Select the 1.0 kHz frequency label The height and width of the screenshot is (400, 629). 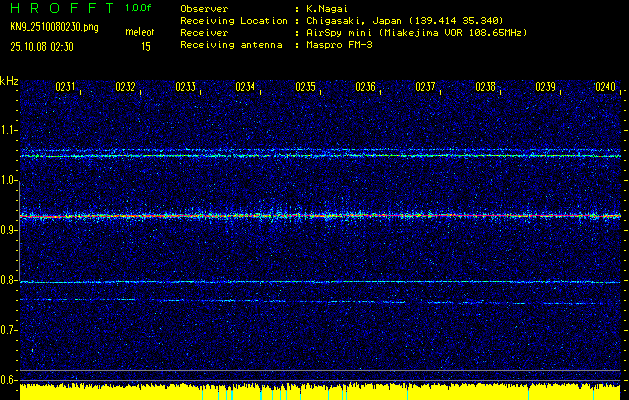9,180
